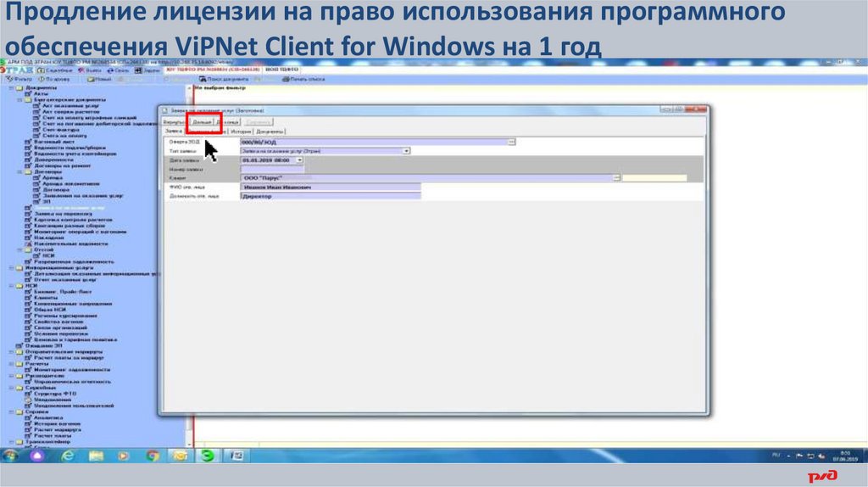The height and width of the screenshot is (487, 868).
Task: Select the Клиенты item icon
Action: [x=28, y=298]
